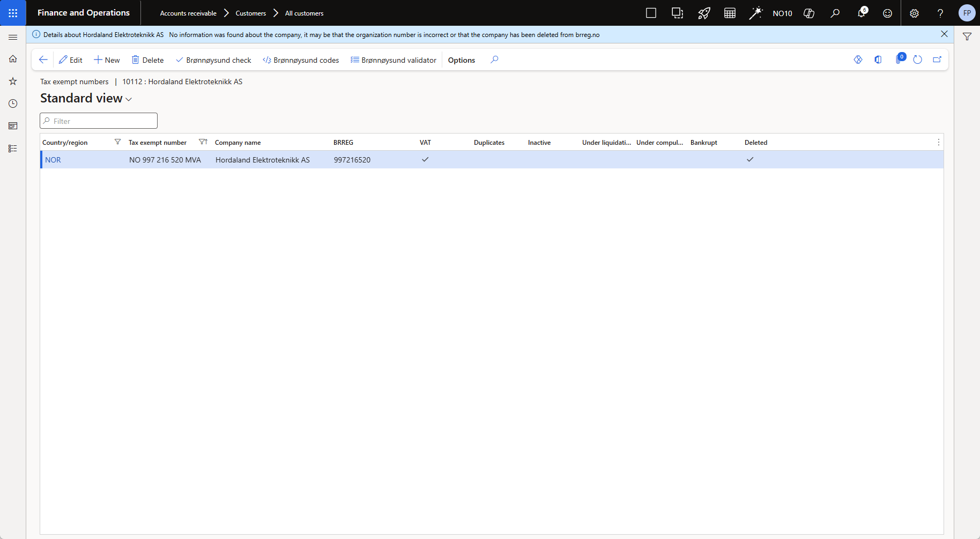
Task: Click the Finance and Operations title
Action: pyautogui.click(x=84, y=13)
